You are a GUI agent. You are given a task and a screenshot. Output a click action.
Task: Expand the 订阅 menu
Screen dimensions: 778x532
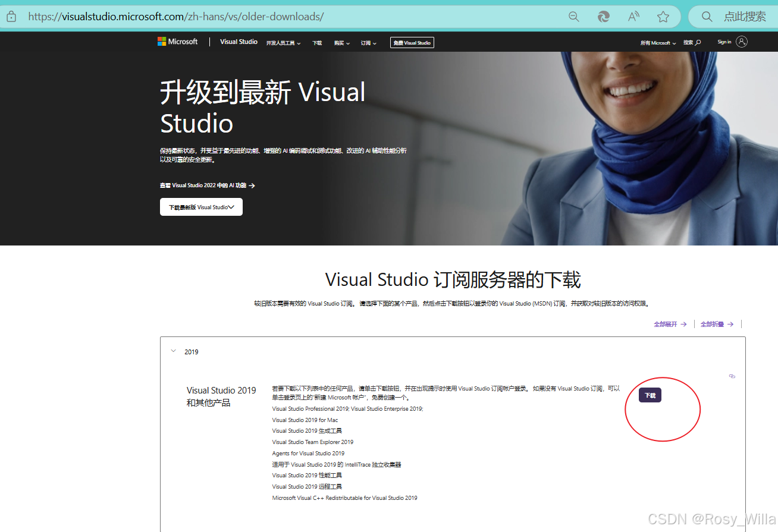pos(369,43)
